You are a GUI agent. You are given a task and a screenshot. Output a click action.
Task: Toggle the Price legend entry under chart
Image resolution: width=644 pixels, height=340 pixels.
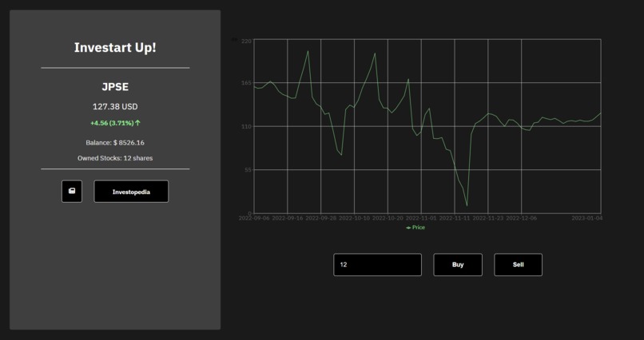[x=415, y=227]
